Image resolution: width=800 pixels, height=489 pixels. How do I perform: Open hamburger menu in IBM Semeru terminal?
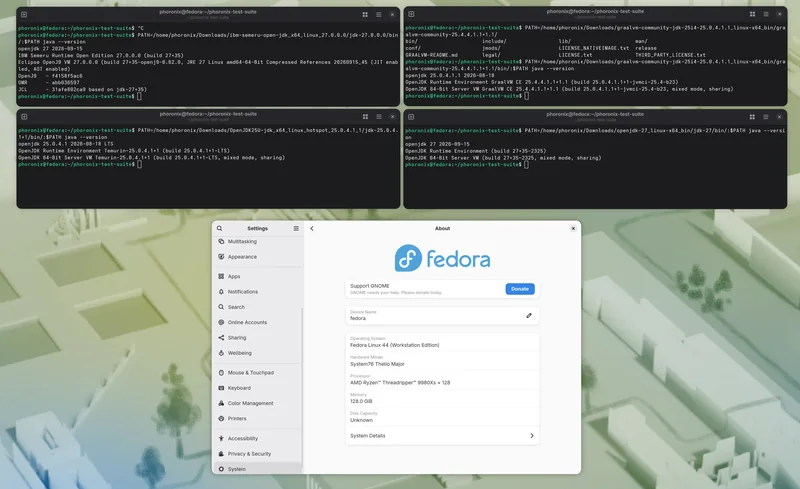tap(379, 15)
